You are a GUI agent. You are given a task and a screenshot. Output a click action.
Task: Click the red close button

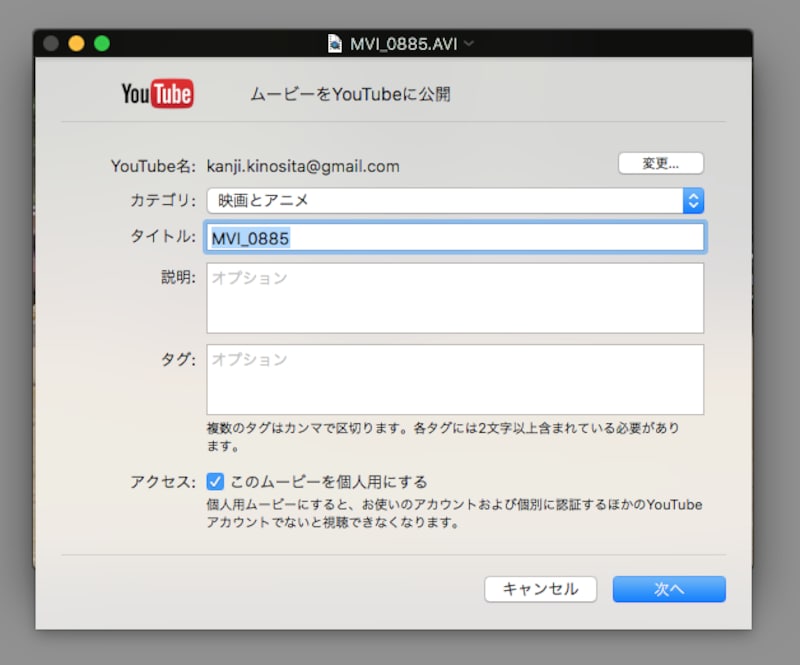49,44
